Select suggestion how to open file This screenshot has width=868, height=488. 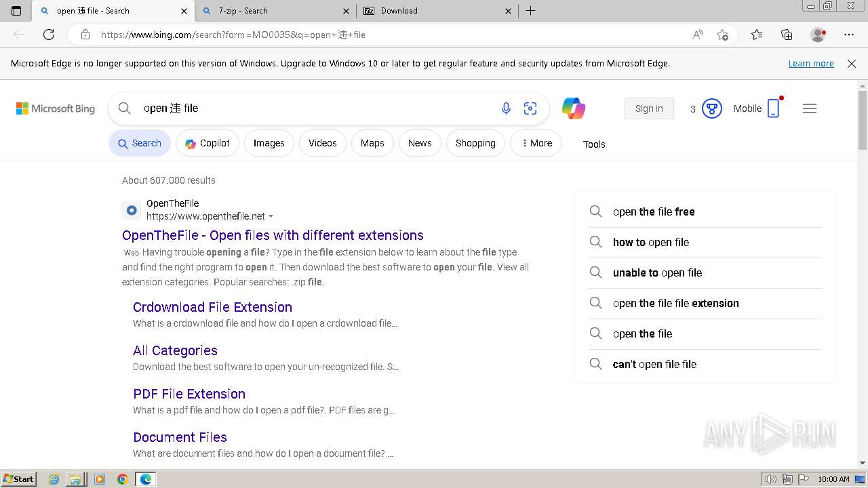click(705, 242)
